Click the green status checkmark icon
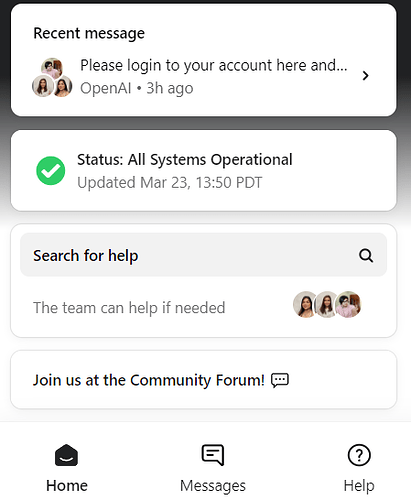 pyautogui.click(x=51, y=171)
